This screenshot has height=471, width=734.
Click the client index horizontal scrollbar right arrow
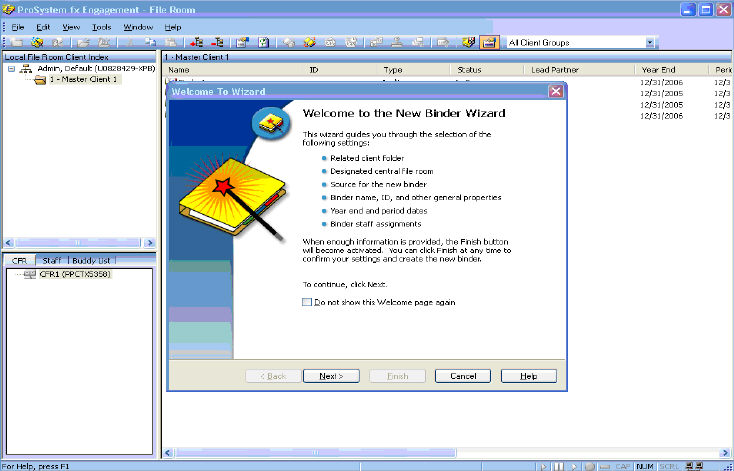tap(148, 242)
